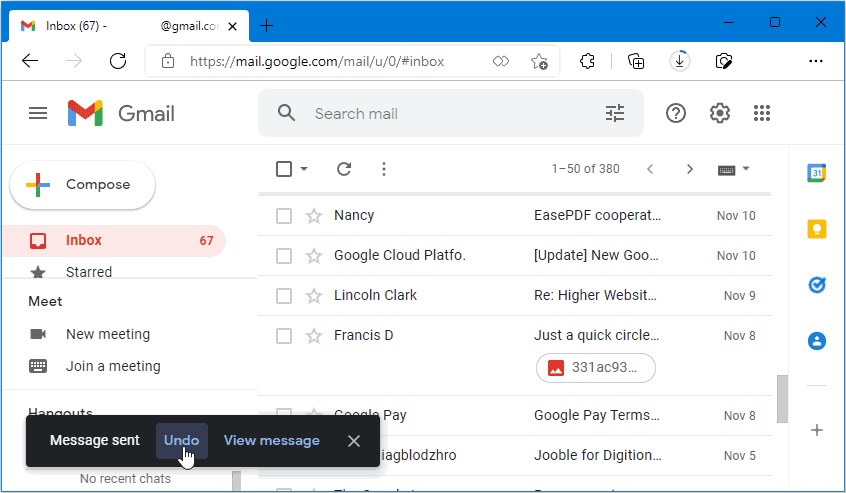
Task: Click View message link
Action: click(271, 441)
